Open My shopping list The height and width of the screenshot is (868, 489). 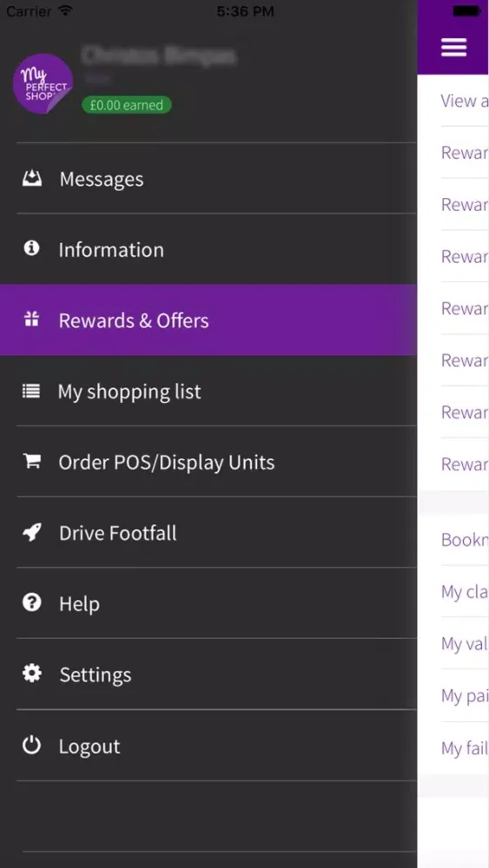208,391
